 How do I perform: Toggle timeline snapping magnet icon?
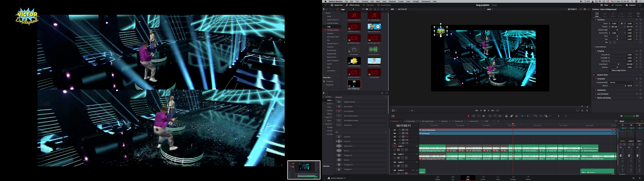pos(507,116)
